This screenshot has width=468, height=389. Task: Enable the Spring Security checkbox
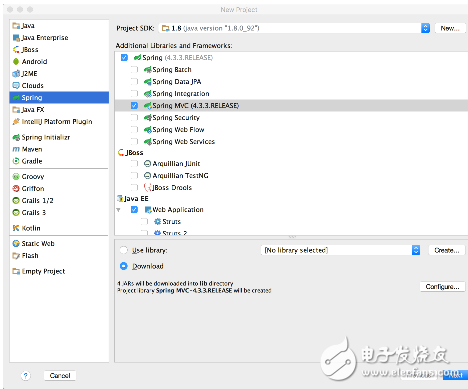click(134, 118)
